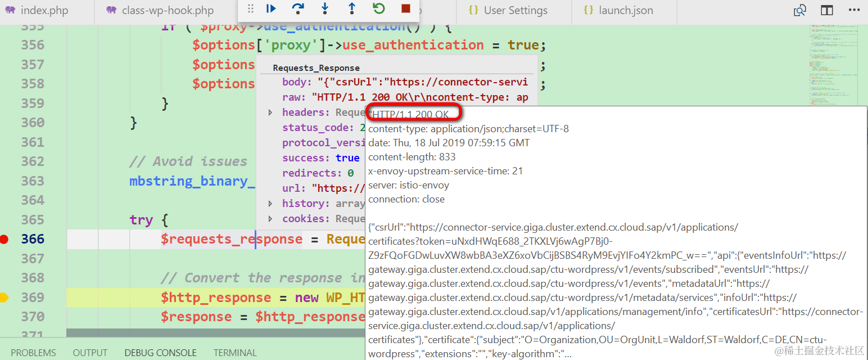Viewport: 868px width, 360px height.
Task: Grab the debug toolbar drag handle
Action: [x=251, y=8]
